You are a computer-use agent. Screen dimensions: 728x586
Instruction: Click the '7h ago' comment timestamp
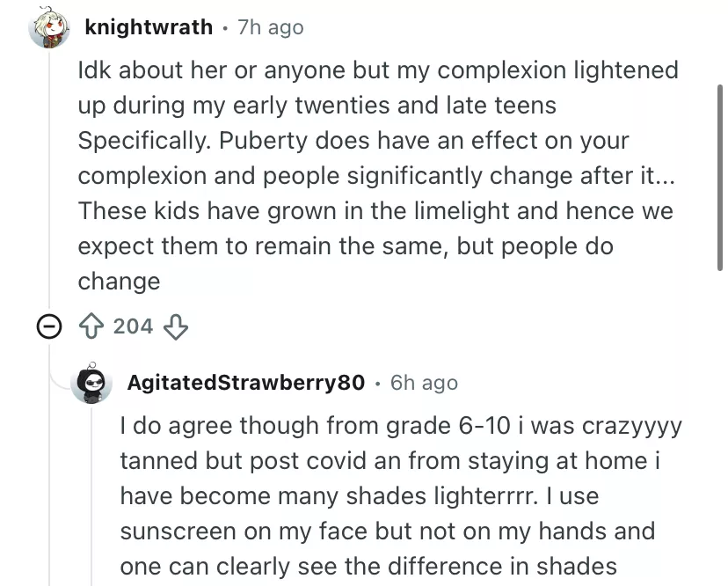coord(270,27)
